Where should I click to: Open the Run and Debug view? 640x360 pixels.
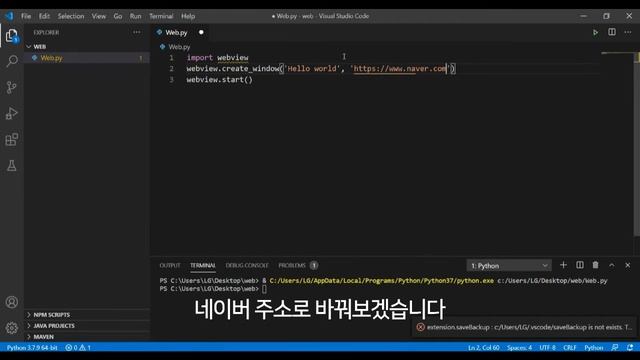(x=12, y=113)
